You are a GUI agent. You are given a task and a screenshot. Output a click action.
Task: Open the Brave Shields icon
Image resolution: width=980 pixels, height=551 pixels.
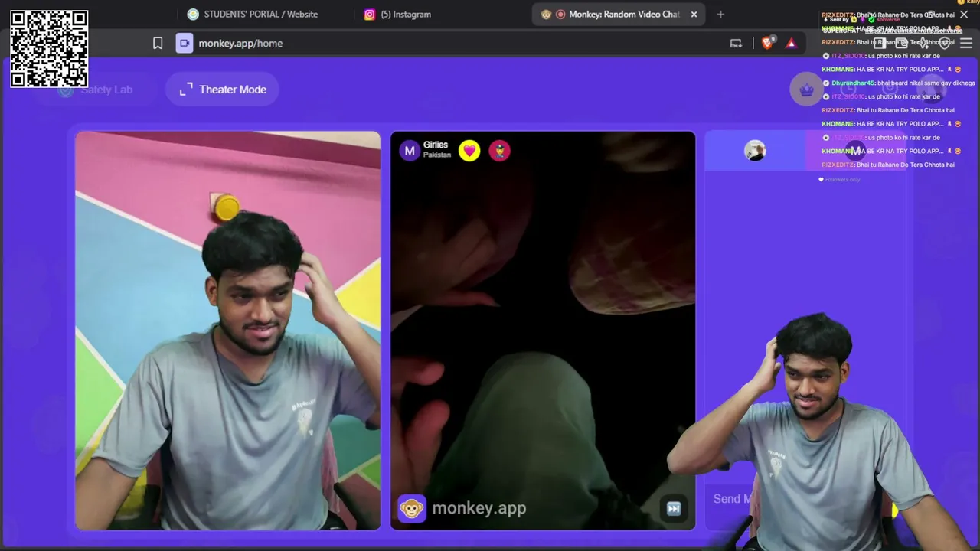(768, 43)
